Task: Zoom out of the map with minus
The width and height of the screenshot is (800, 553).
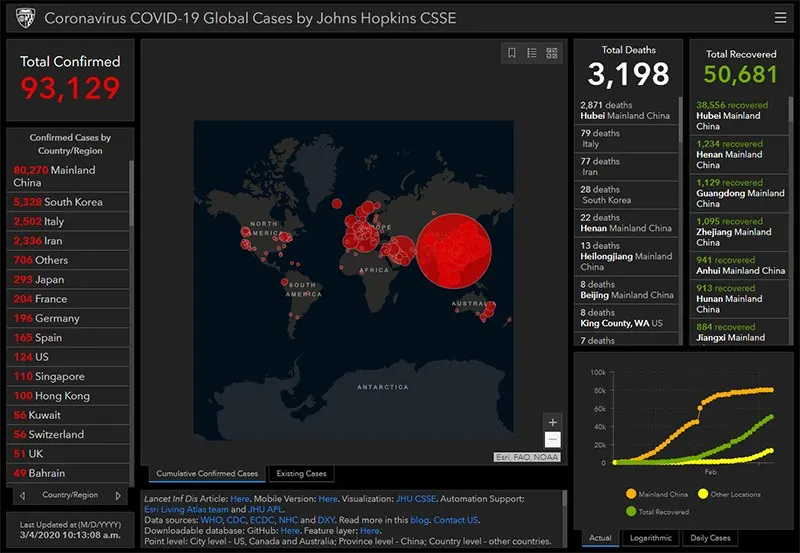Action: tap(553, 440)
